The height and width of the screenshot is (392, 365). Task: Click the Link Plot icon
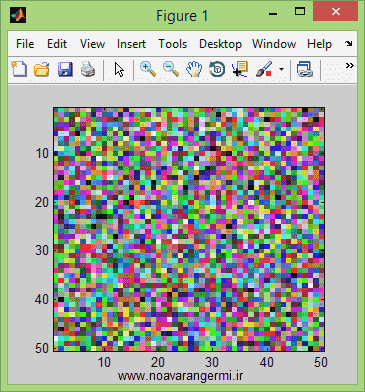click(x=305, y=70)
